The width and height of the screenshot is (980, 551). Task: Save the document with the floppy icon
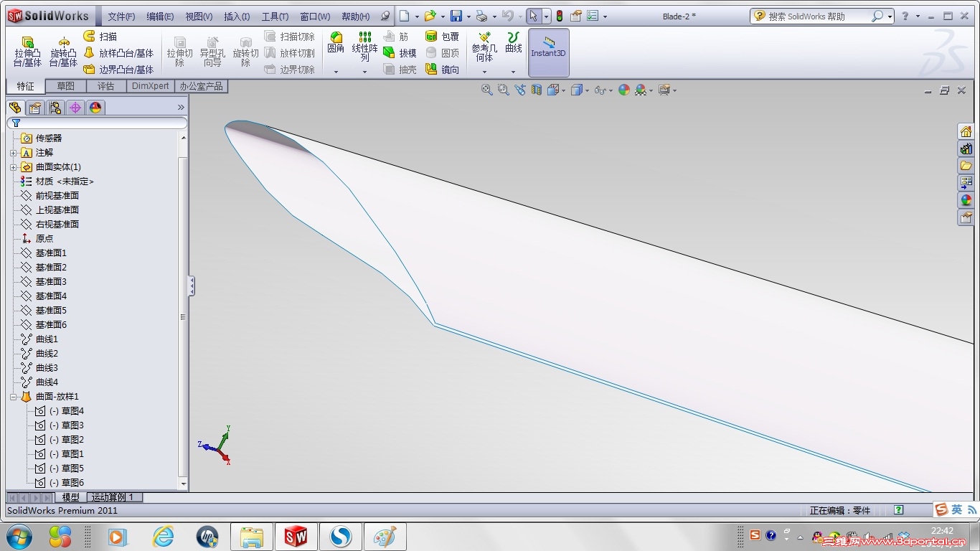[456, 16]
